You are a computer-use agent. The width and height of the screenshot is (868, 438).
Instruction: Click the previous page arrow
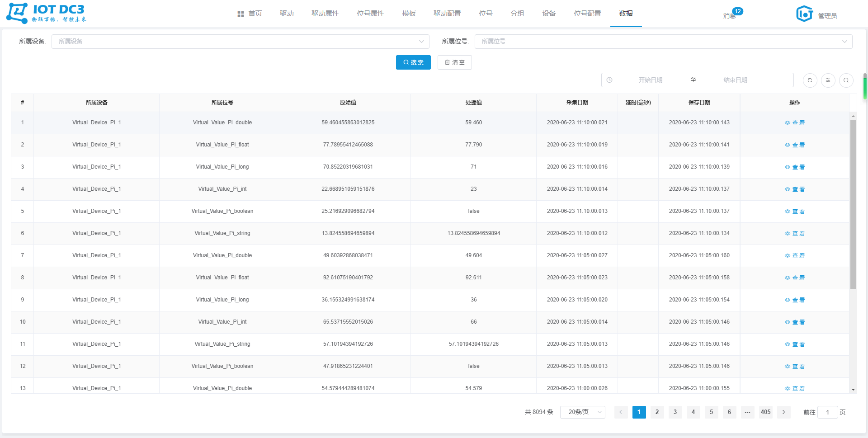[x=621, y=412]
